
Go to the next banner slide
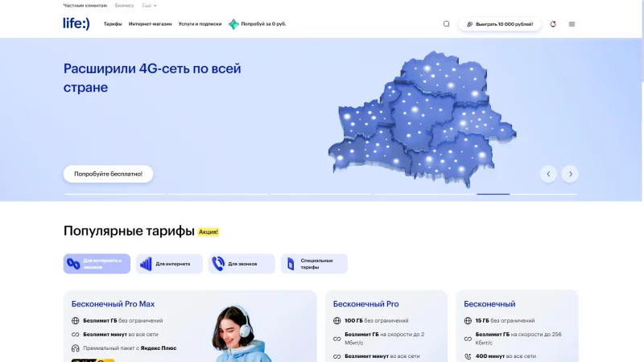[x=570, y=174]
